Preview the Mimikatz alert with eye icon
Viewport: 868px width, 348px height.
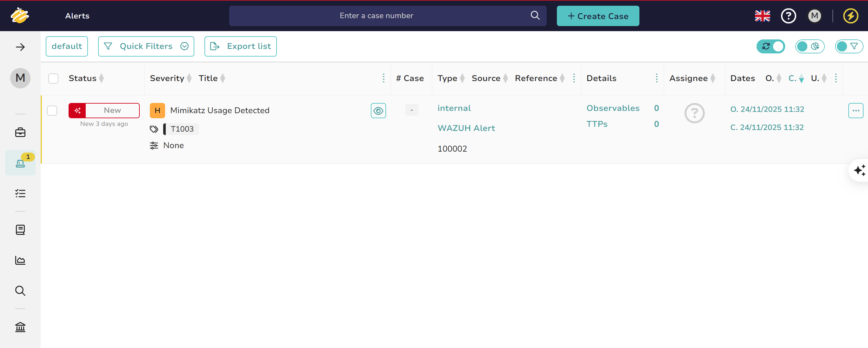click(x=378, y=111)
